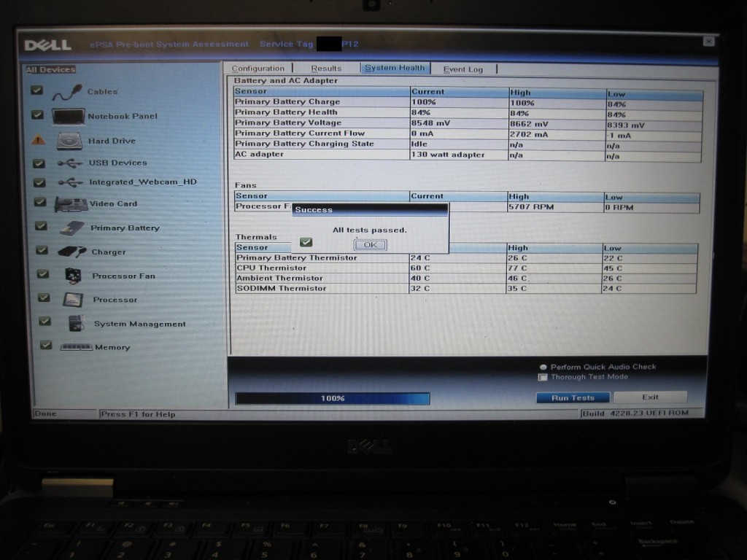Image resolution: width=747 pixels, height=560 pixels.
Task: Select the Video Card icon
Action: 71,204
